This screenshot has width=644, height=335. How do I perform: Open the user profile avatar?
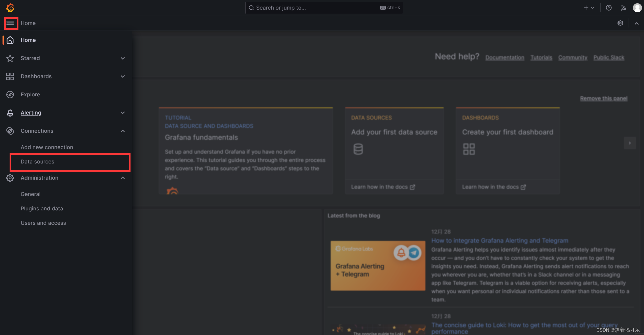click(x=637, y=8)
